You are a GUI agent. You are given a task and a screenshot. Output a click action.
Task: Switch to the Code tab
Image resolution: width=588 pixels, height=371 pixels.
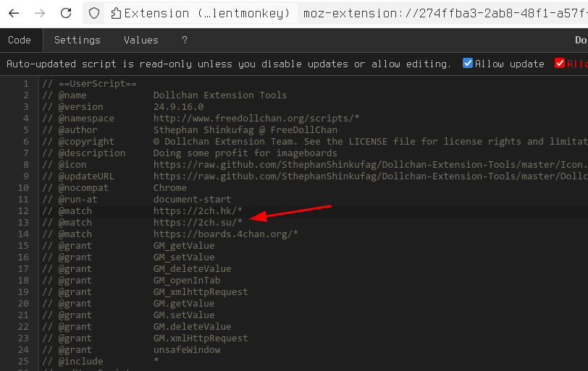click(x=20, y=40)
